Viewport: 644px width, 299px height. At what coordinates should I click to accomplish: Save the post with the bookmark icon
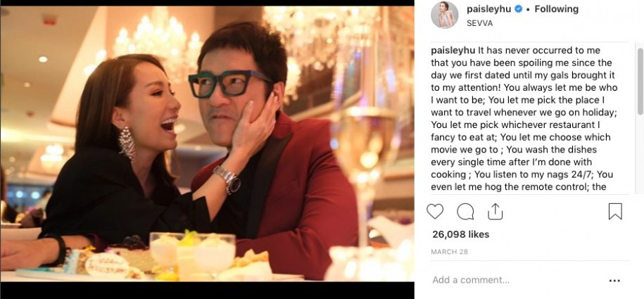615,211
